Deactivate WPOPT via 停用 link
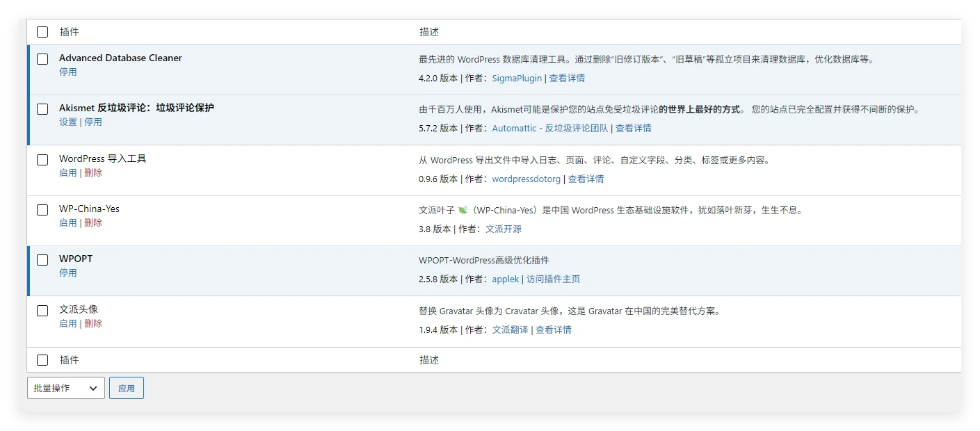 [68, 273]
